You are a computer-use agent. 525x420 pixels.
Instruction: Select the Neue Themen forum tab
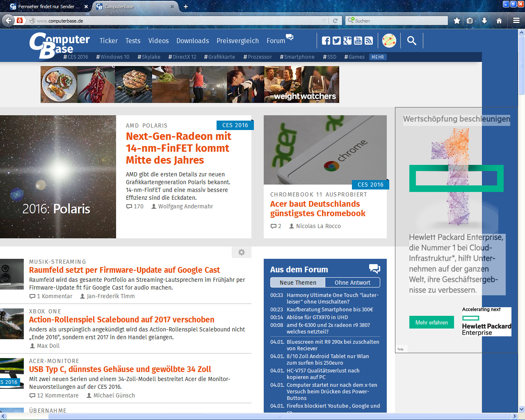coord(298,283)
